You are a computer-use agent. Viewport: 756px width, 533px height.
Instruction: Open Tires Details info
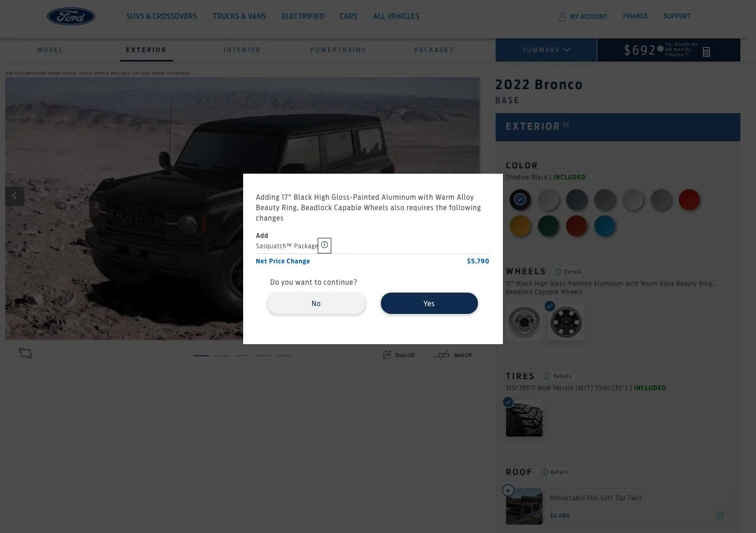click(557, 376)
